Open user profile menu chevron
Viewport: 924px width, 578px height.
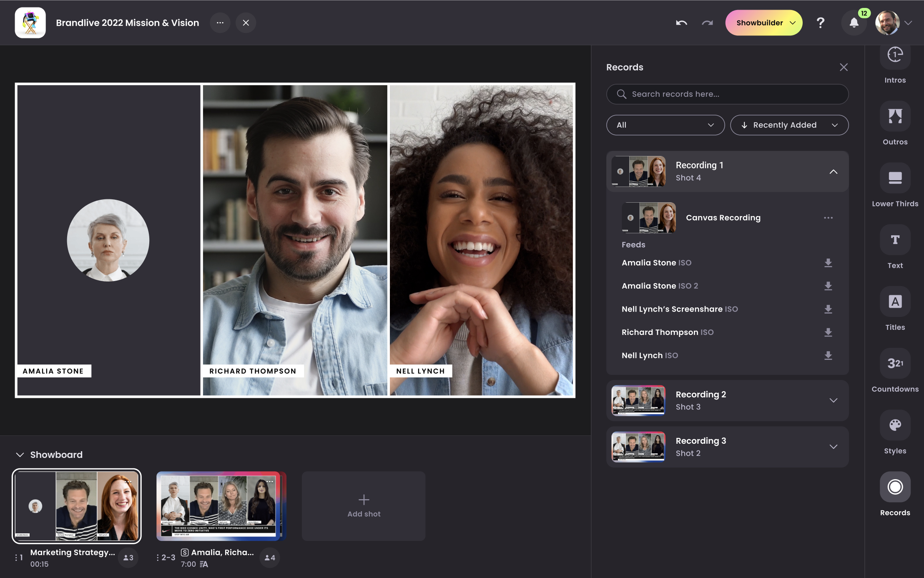pos(908,23)
